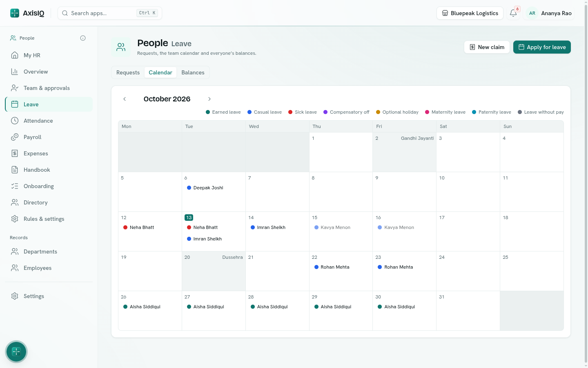The image size is (588, 368).
Task: Open the Expenses section
Action: tap(49, 153)
